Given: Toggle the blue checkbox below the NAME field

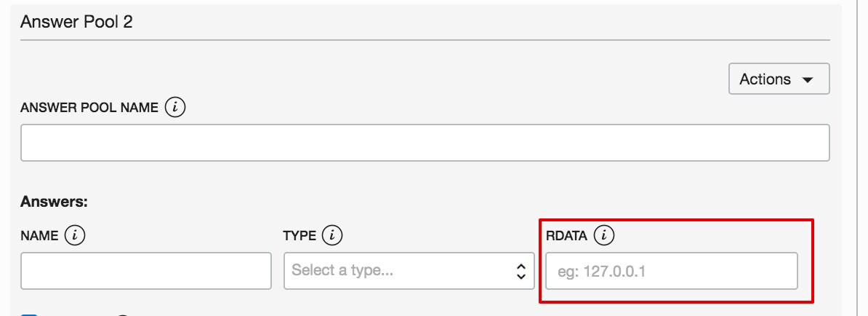Looking at the screenshot, I should pyautogui.click(x=29, y=315).
